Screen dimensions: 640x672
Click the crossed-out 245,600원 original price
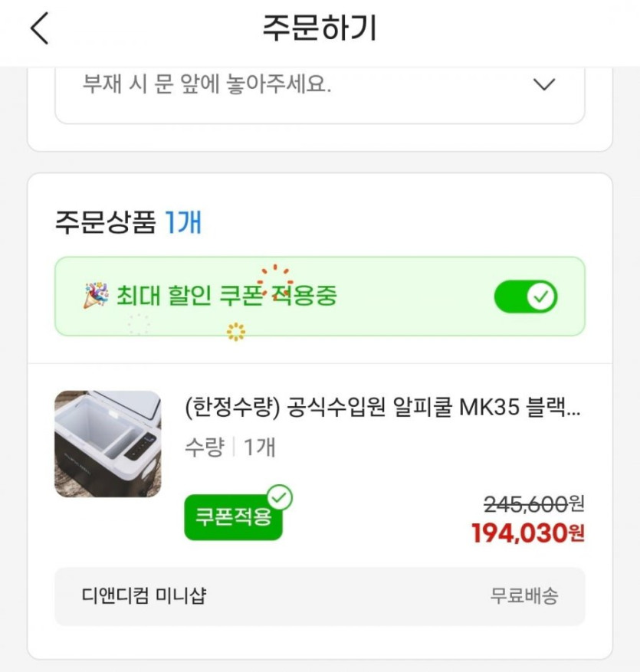click(x=533, y=504)
